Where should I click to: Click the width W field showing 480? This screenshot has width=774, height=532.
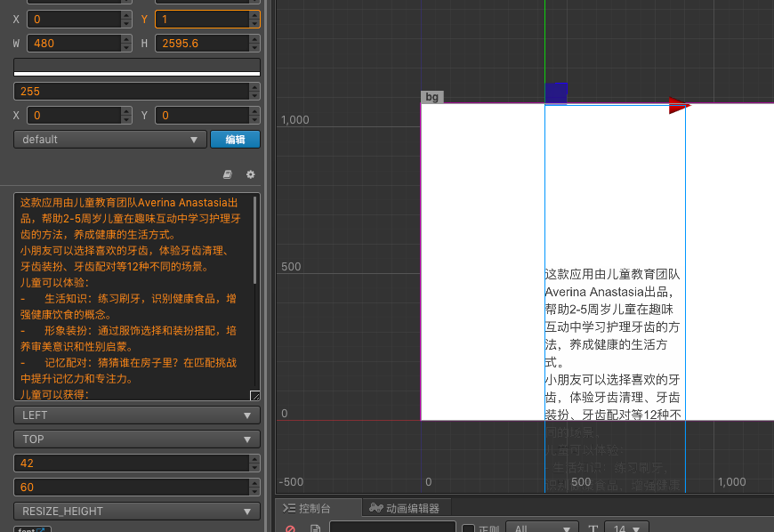click(74, 43)
